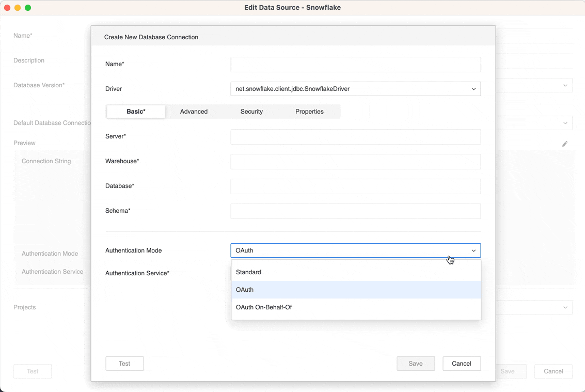Click into the Warehouse field
Screen dimensions: 585x392
click(x=355, y=162)
